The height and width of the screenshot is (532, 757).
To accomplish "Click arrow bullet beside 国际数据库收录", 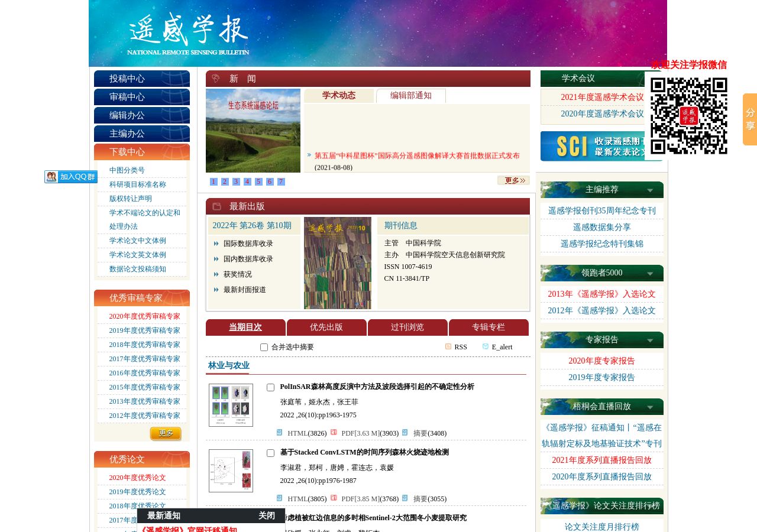I will [216, 244].
